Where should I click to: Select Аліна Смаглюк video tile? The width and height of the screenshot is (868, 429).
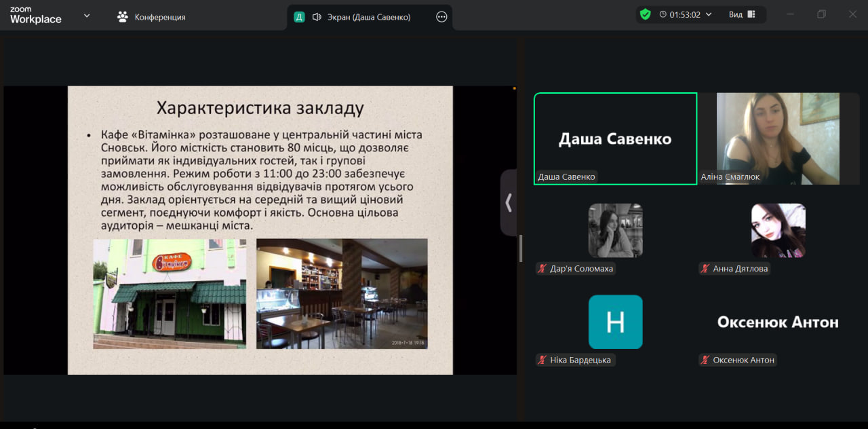pyautogui.click(x=778, y=138)
